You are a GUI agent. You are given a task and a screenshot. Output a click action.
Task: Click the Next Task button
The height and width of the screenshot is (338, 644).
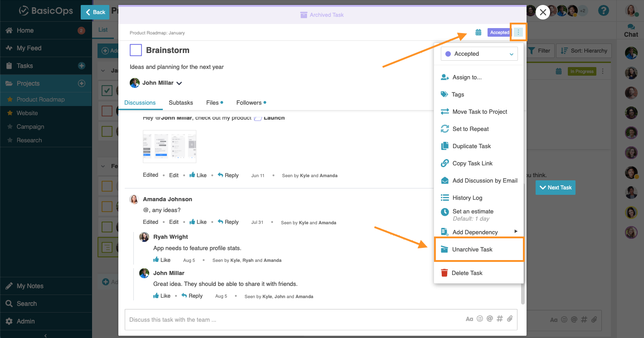tap(555, 188)
